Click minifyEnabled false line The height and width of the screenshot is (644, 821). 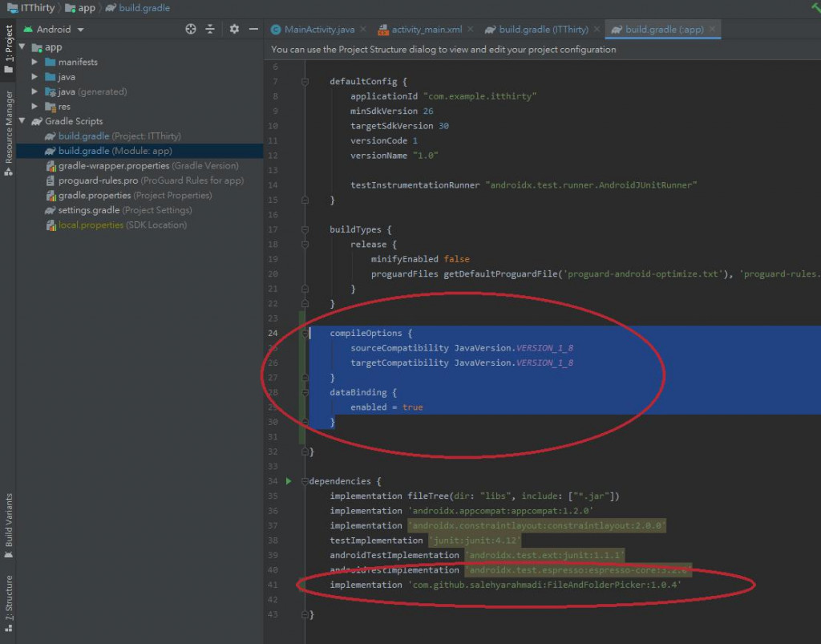pos(420,259)
